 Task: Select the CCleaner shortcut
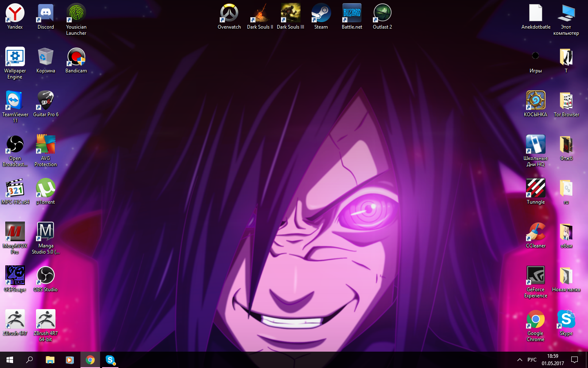coord(536,236)
